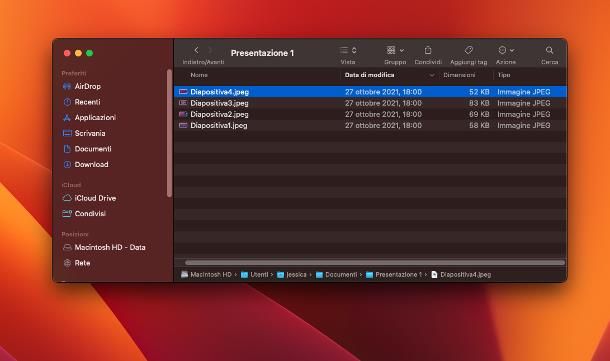Open Scrivania in the sidebar
Screen dimensions: 610x361
pyautogui.click(x=90, y=133)
